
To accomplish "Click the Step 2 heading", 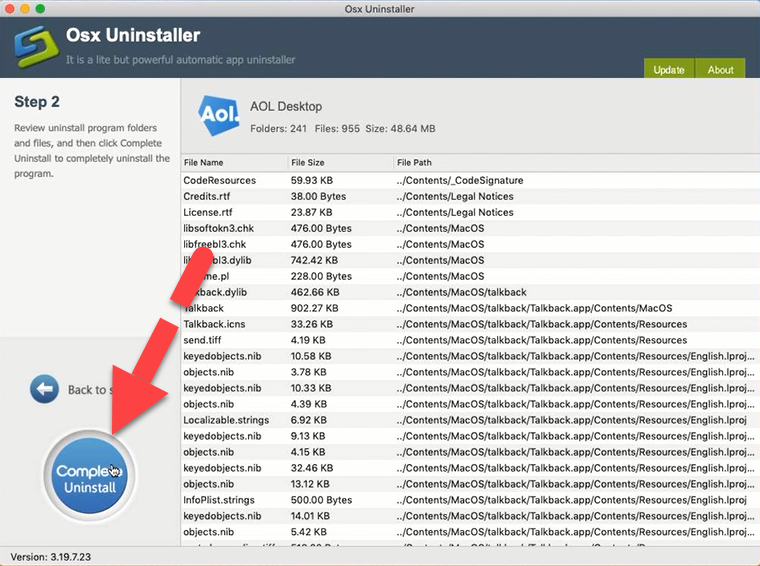I will [37, 102].
